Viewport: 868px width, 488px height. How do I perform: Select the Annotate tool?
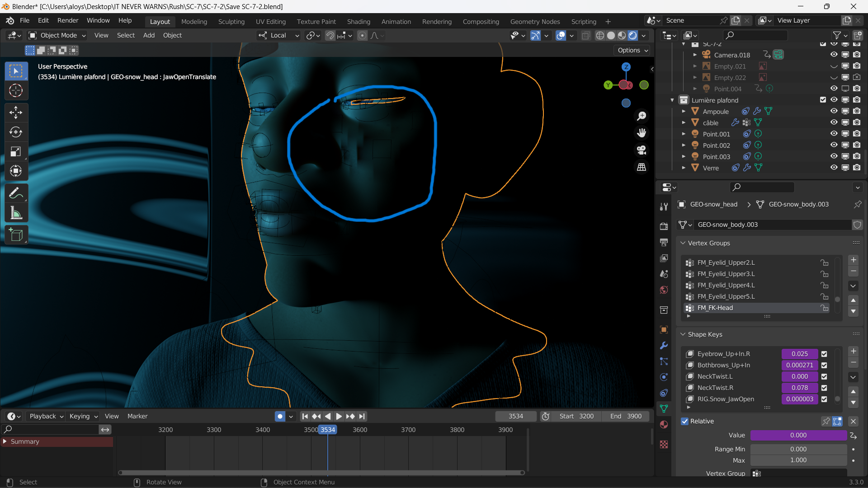pos(16,193)
